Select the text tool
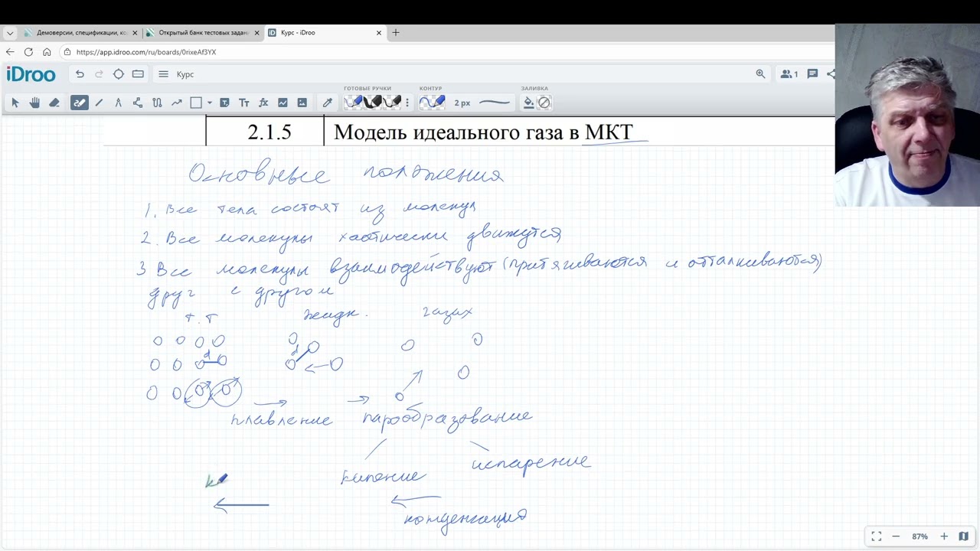 [x=244, y=103]
